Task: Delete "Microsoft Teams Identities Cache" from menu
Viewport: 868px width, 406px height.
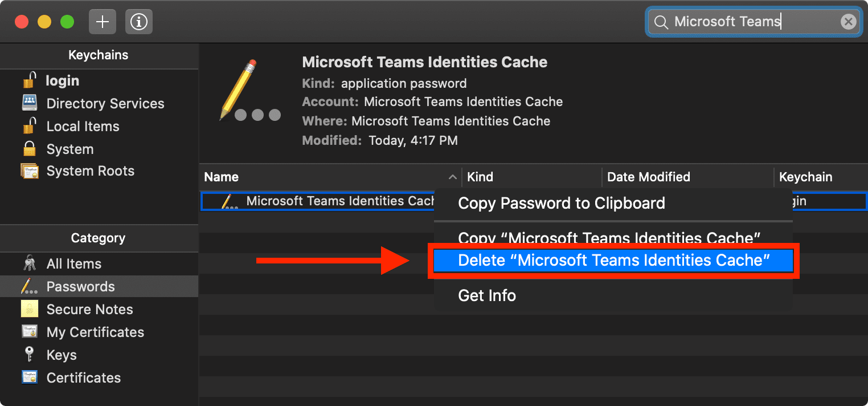Action: coord(613,261)
